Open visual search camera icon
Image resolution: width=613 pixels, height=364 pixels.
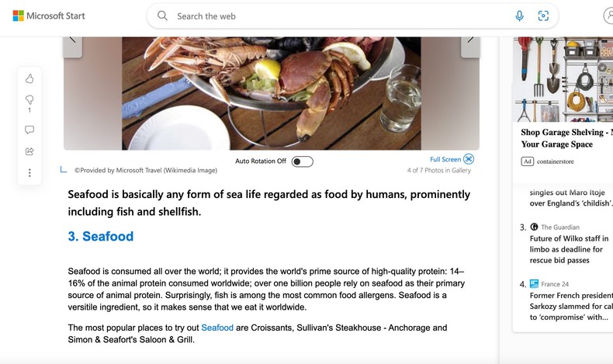543,16
